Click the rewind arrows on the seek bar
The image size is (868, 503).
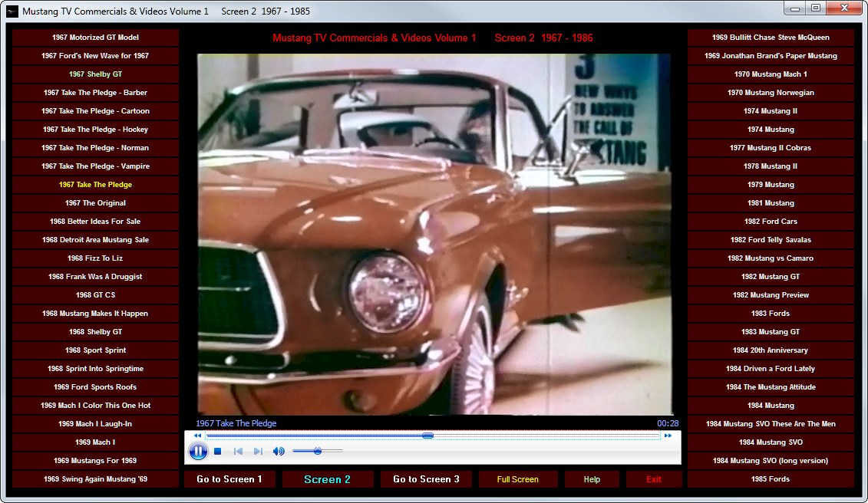pos(198,436)
